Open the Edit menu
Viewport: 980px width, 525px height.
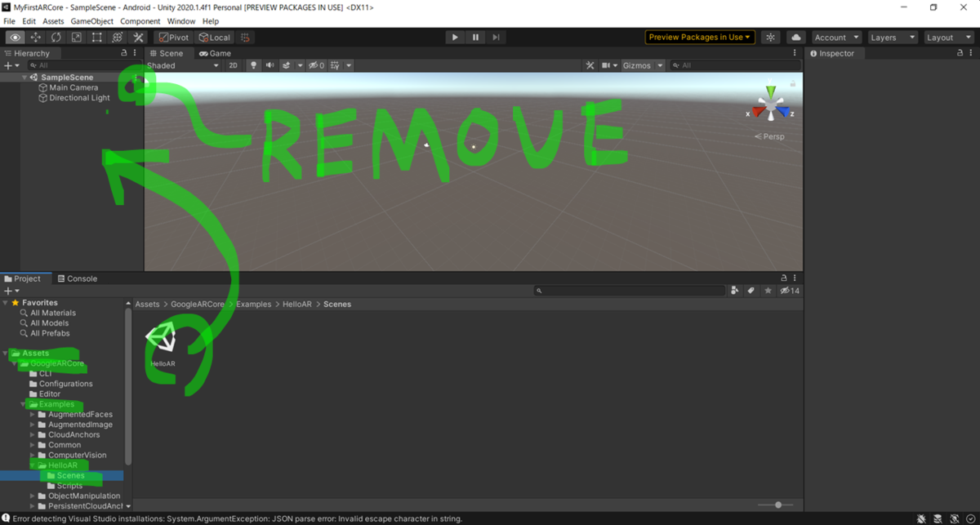point(29,21)
